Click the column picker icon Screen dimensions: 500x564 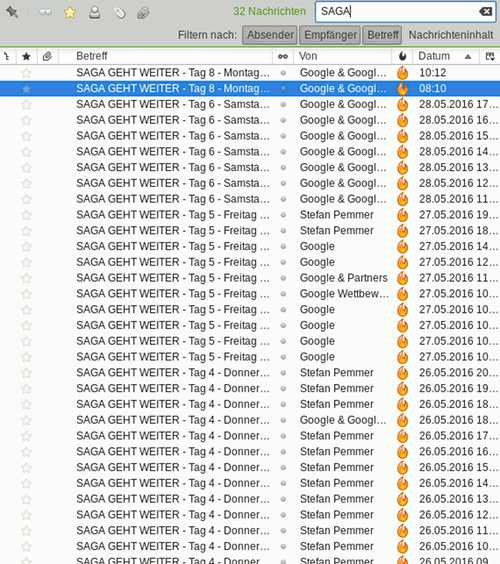[x=490, y=56]
